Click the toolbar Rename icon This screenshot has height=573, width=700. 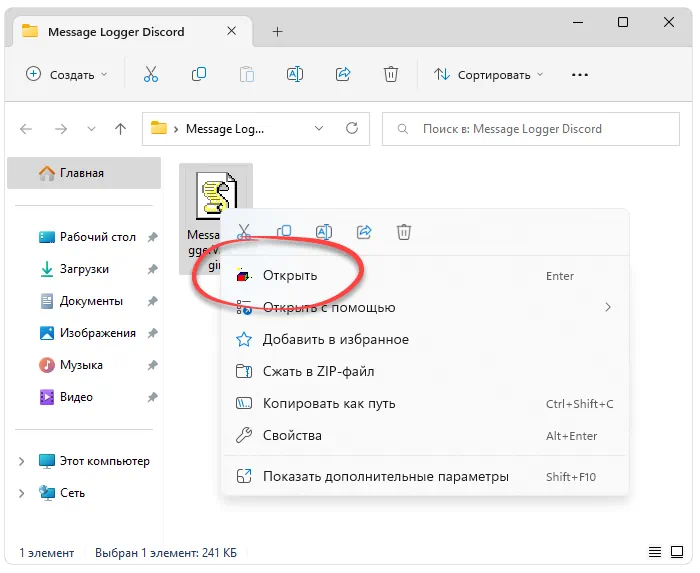click(x=295, y=74)
